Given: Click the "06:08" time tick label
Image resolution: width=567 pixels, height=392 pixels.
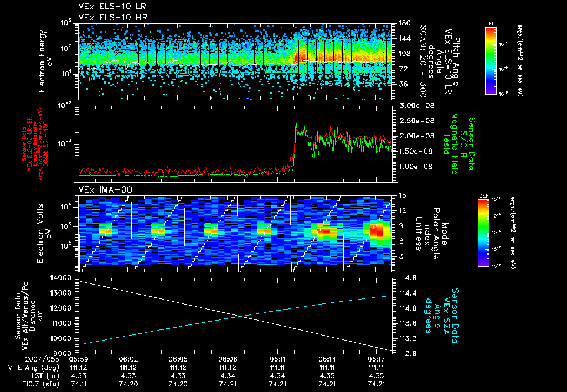Looking at the screenshot, I should [x=228, y=359].
